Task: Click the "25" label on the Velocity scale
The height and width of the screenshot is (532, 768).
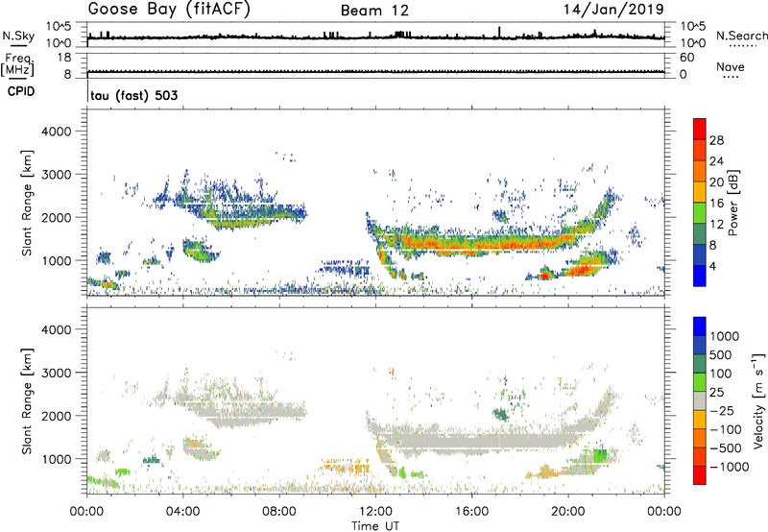Action: [x=717, y=393]
